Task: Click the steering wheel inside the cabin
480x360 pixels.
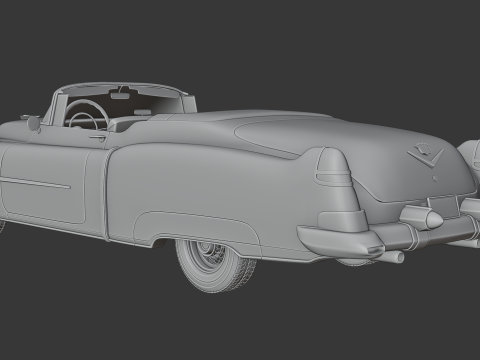Action: (x=86, y=114)
